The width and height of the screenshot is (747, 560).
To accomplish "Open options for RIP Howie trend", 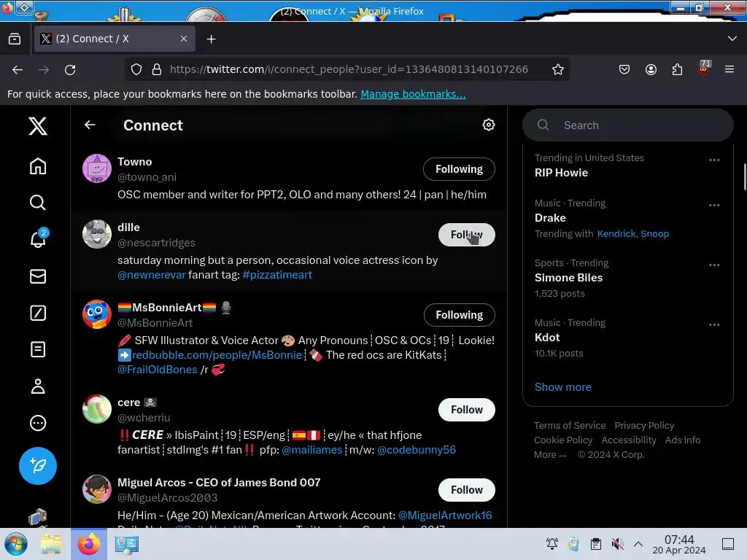I will point(714,160).
